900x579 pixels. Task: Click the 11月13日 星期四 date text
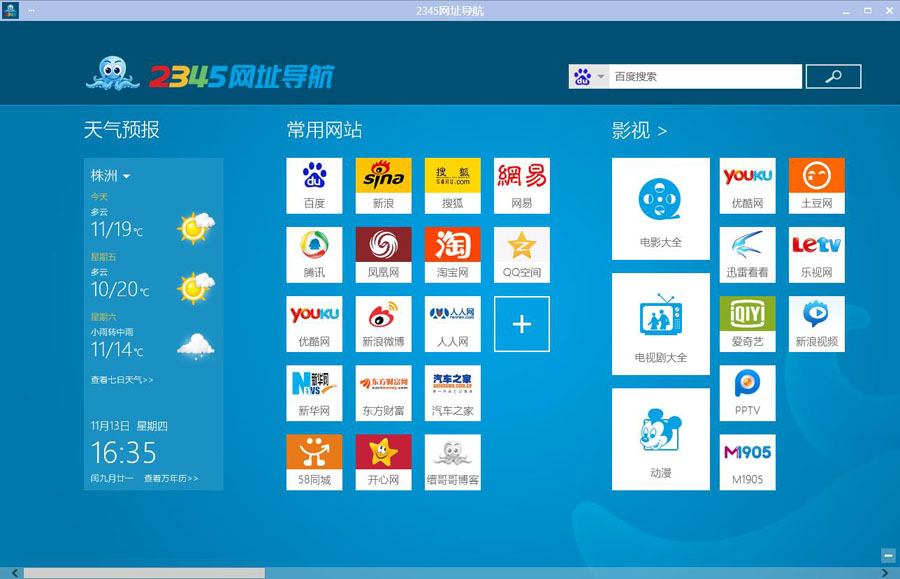129,426
